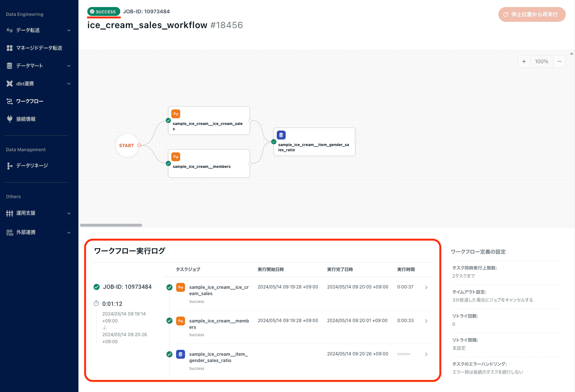Click green status check on item_gender_sales_ratio log row
Screen dimensions: 575x392
[x=169, y=354]
